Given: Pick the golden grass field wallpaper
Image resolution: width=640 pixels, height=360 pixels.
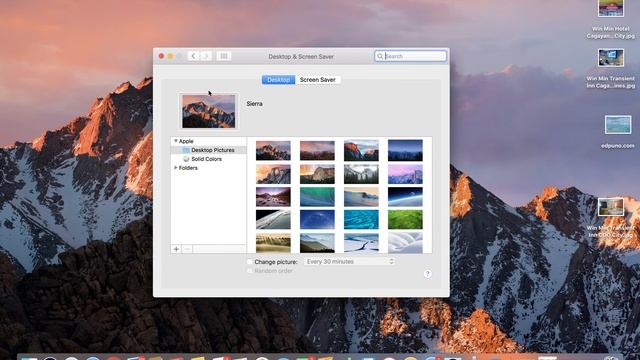Looking at the screenshot, I should click(x=273, y=243).
